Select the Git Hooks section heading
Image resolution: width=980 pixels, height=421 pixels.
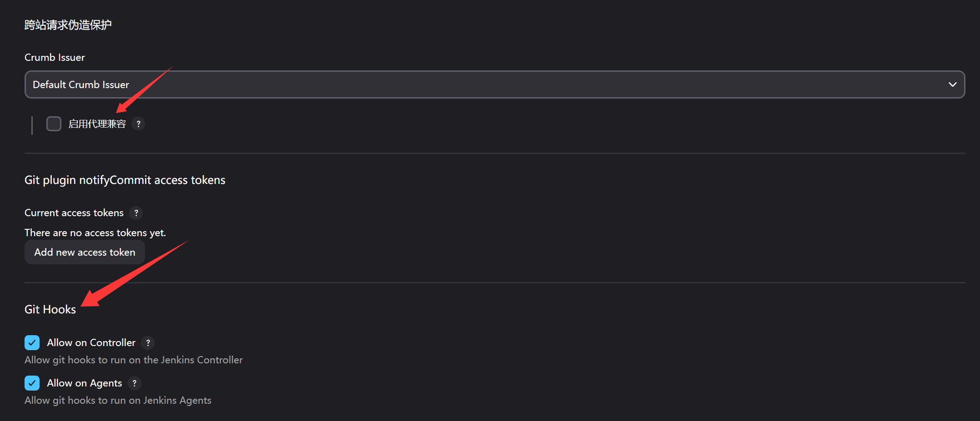point(50,309)
